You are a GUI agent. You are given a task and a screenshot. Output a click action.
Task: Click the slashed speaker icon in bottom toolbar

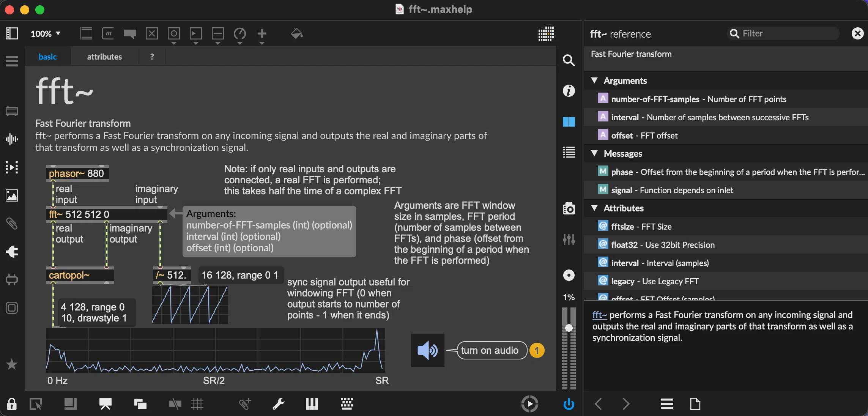pyautogui.click(x=175, y=404)
